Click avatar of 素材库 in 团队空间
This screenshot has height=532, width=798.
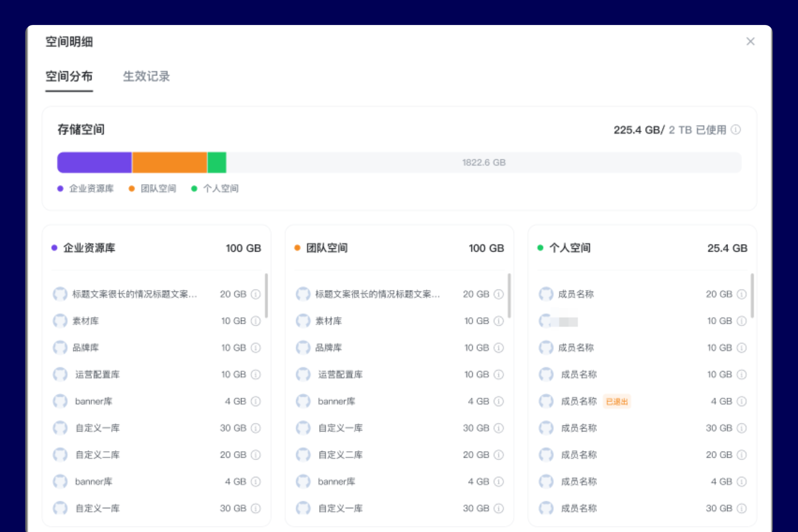point(303,321)
